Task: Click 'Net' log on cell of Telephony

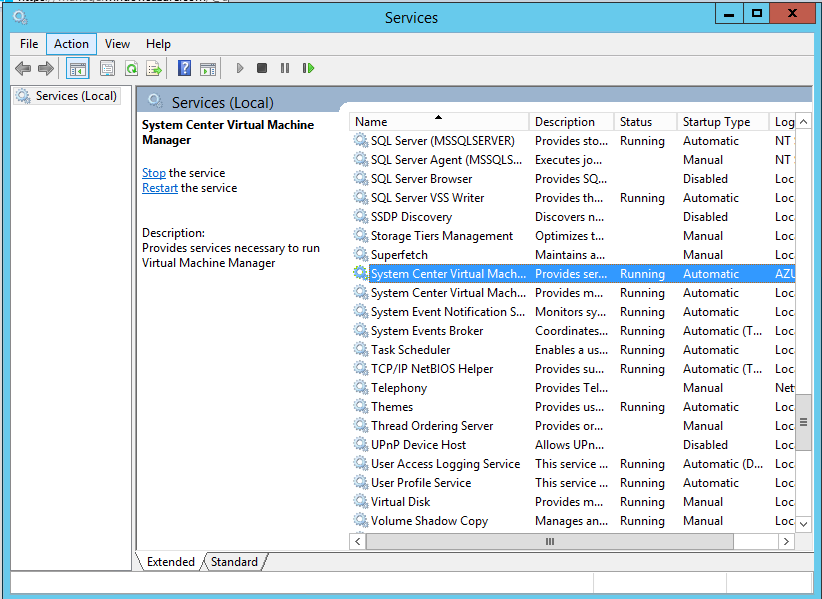Action: (x=784, y=388)
